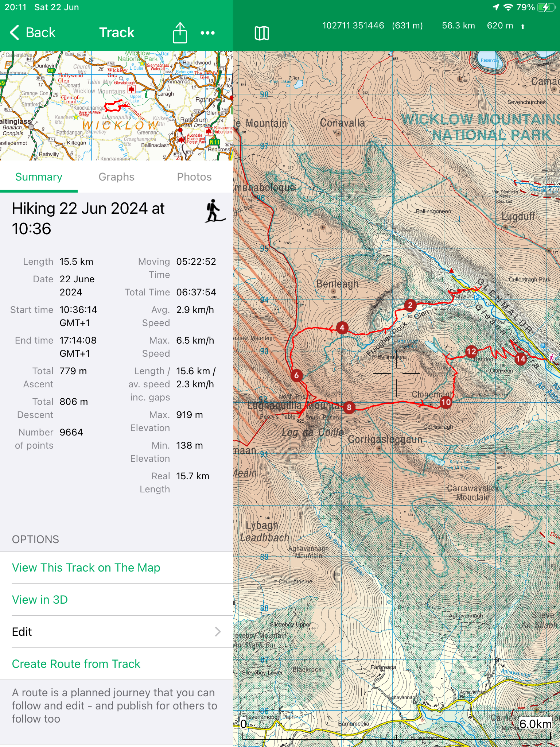Tap track waypoint marker 6

click(296, 375)
